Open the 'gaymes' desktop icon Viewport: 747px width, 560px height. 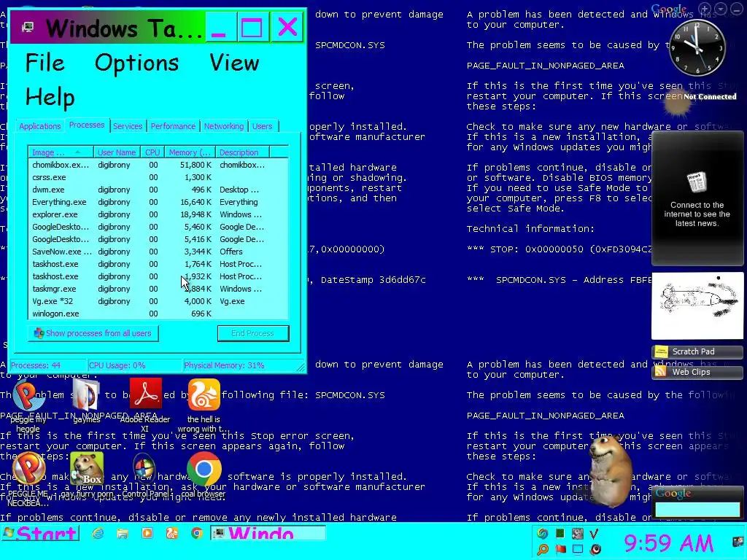point(87,401)
